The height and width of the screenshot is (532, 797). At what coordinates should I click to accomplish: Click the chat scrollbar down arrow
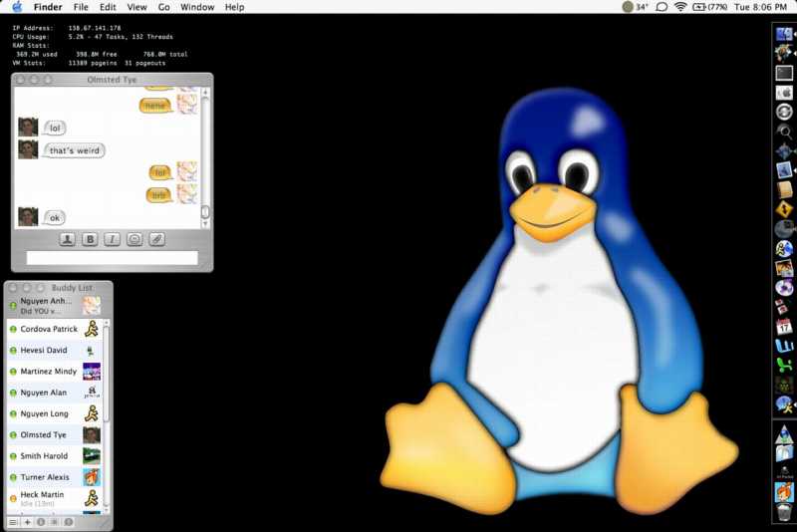pyautogui.click(x=205, y=223)
